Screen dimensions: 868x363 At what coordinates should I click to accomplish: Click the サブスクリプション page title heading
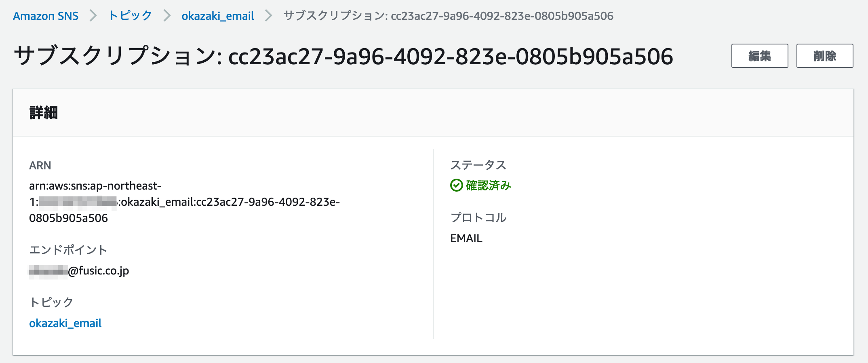pyautogui.click(x=343, y=56)
